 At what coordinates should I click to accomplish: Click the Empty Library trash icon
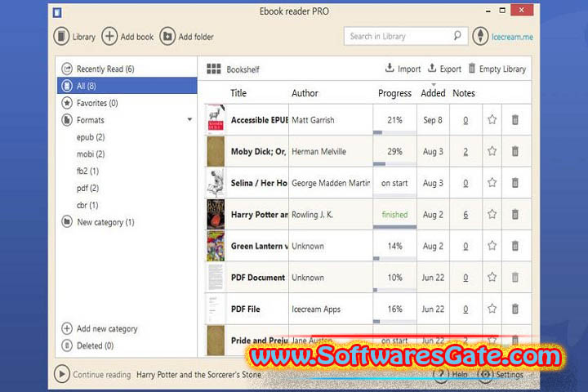pyautogui.click(x=472, y=69)
